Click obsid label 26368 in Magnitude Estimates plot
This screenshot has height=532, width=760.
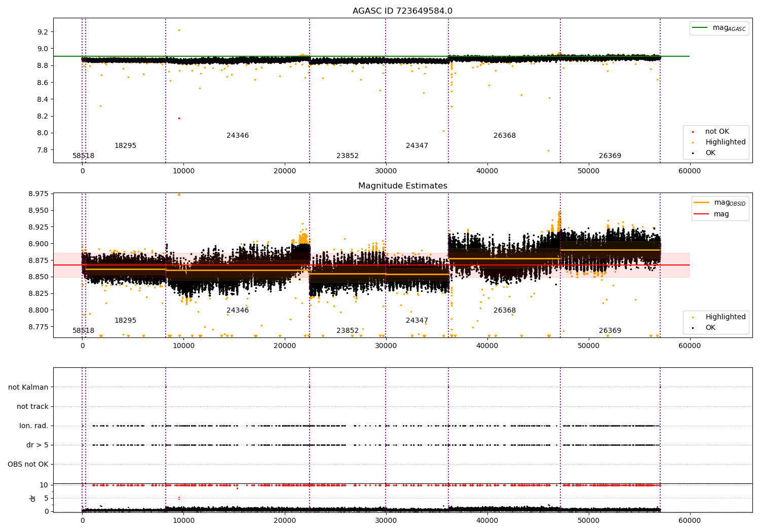[505, 311]
